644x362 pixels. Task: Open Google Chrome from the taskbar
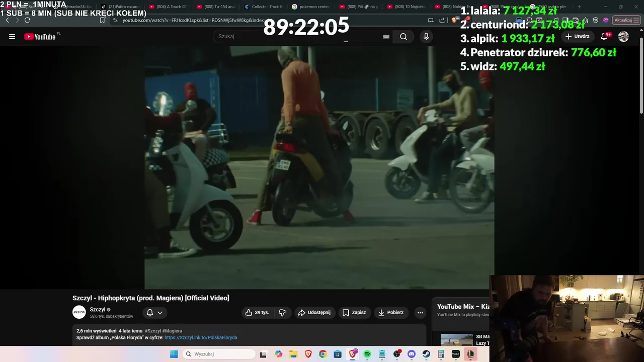coord(323,354)
